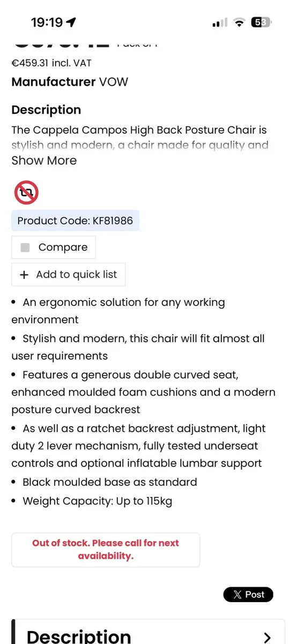Image resolution: width=297 pixels, height=644 pixels.
Task: Tap the no-returns prohibited icon
Action: pos(26,193)
